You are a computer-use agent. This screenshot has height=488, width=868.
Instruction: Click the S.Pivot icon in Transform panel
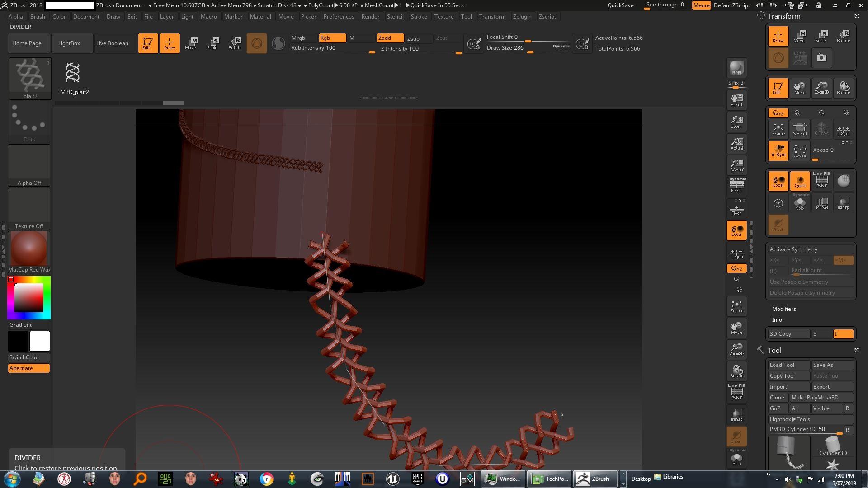tap(800, 129)
